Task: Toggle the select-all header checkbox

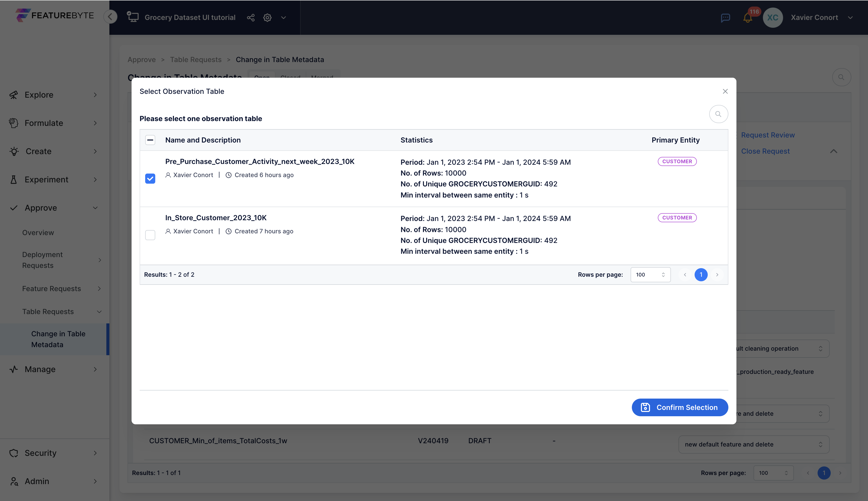Action: [x=150, y=140]
